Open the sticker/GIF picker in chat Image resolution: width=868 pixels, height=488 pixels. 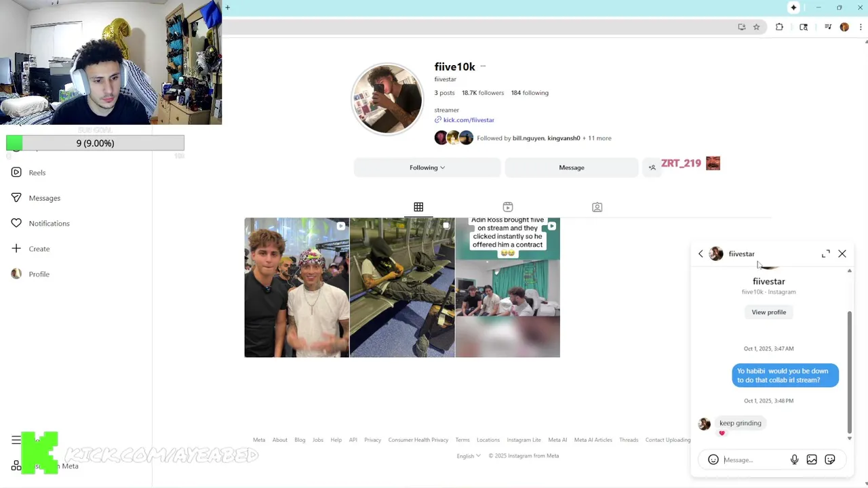point(830,460)
